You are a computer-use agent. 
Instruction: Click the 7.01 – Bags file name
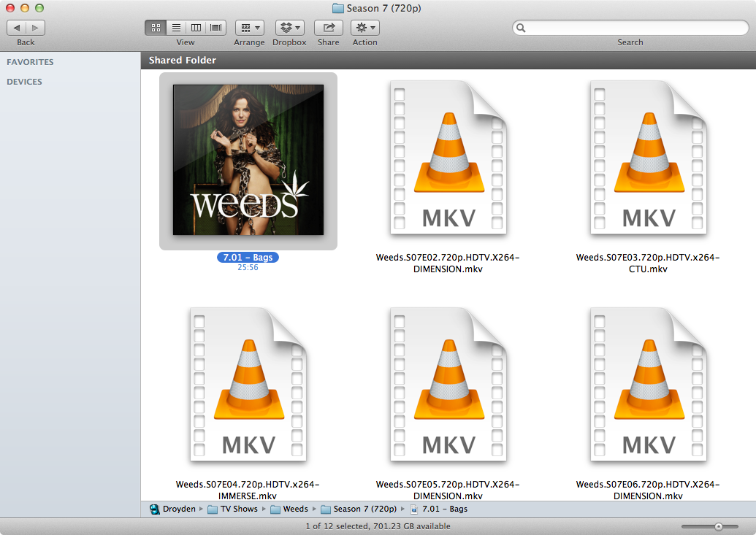pos(248,258)
